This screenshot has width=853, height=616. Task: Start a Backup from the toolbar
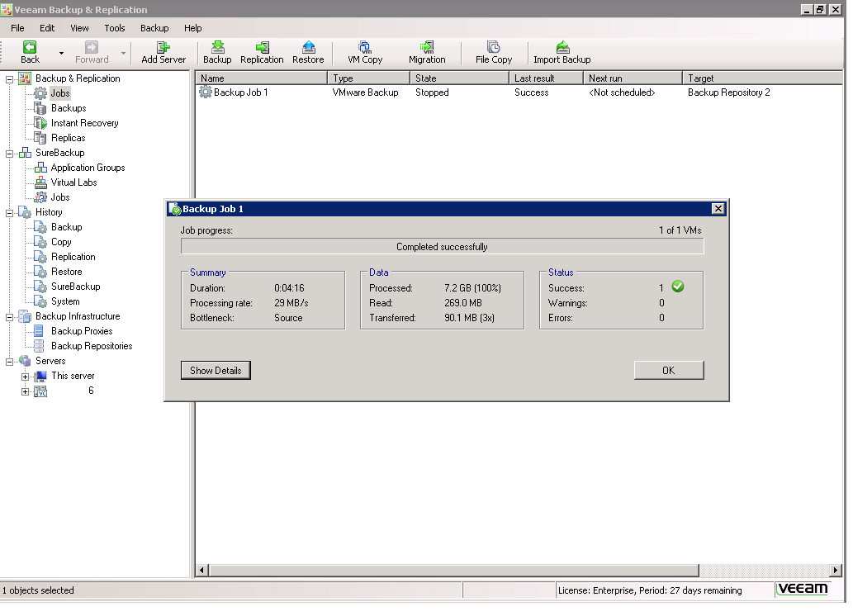click(217, 52)
